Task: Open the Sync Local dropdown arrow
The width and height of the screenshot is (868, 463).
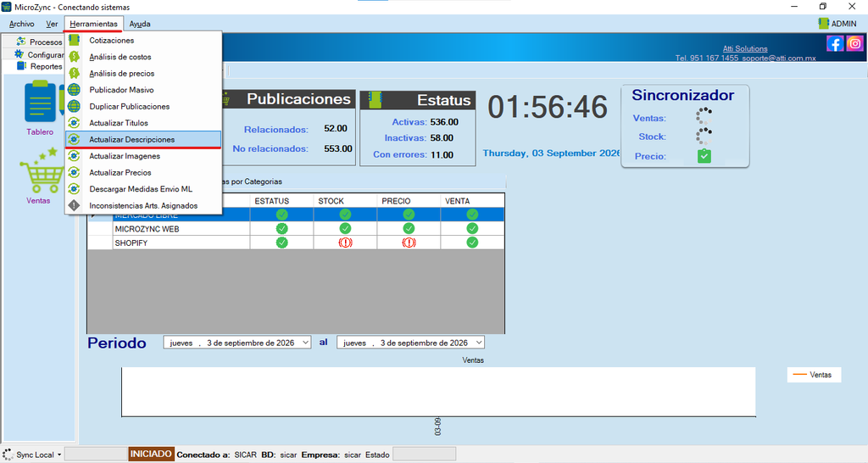Action: 59,455
